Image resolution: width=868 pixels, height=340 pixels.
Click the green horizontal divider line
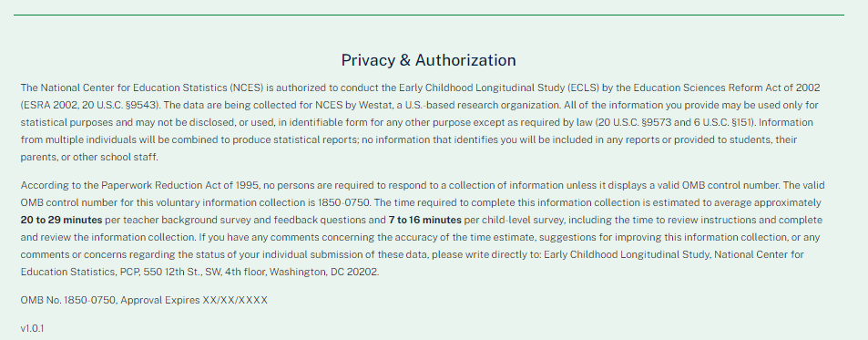tap(429, 15)
